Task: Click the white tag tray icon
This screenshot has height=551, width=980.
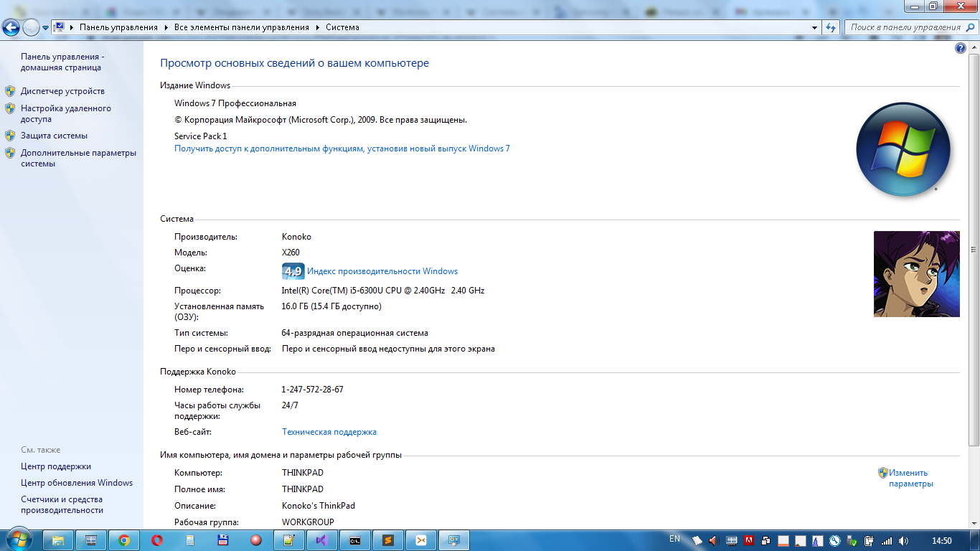Action: [697, 540]
